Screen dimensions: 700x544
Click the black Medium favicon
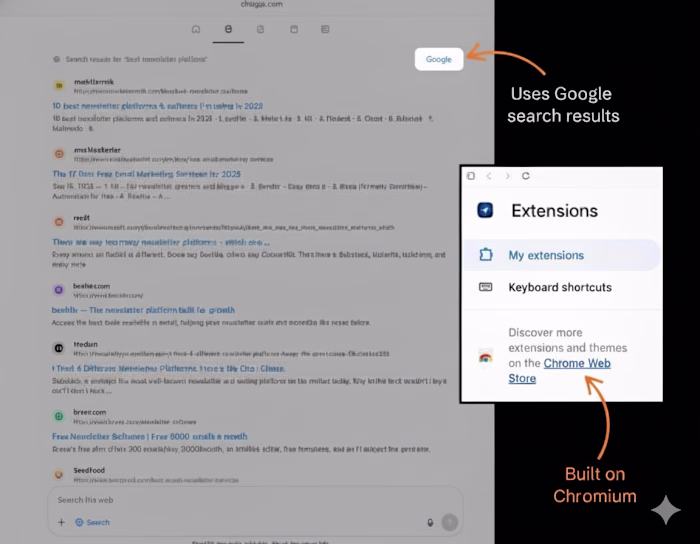[x=58, y=348]
